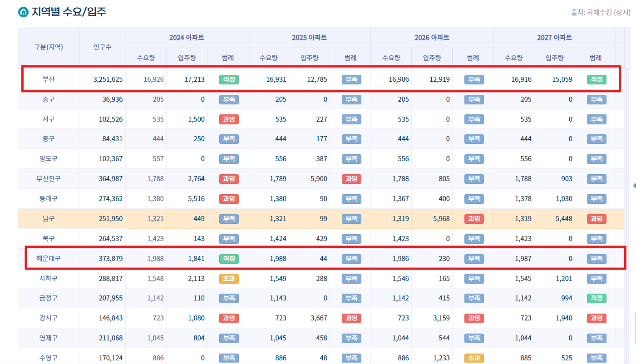Click 남구 2026 입주량 value 5,968
This screenshot has height=364, width=636.
tap(442, 219)
